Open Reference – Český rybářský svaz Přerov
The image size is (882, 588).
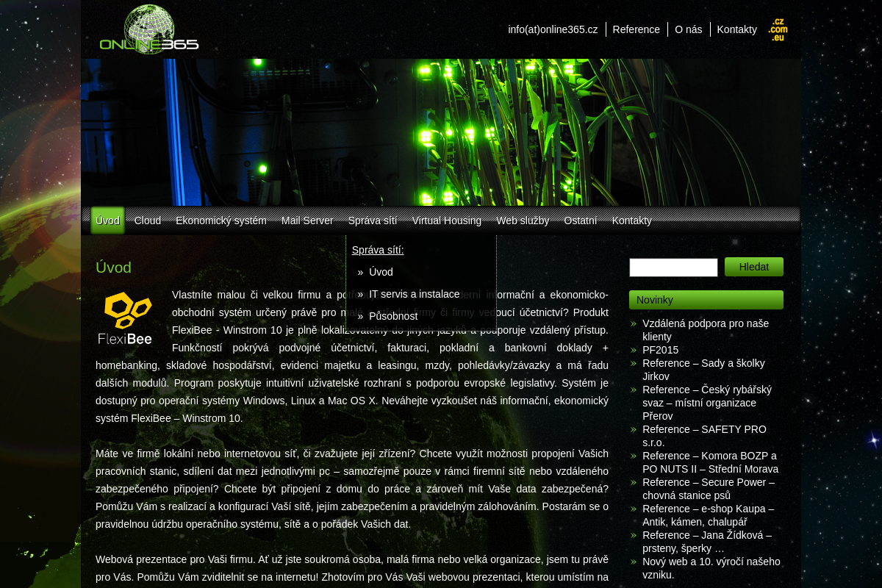707,403
